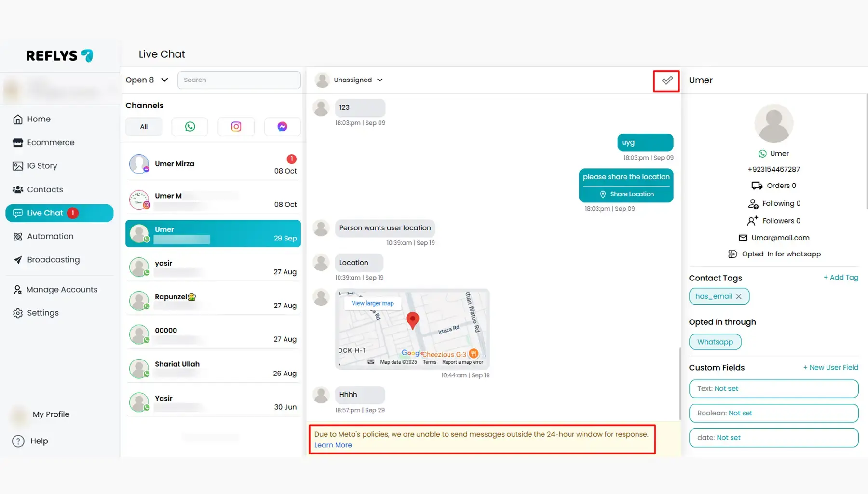The width and height of the screenshot is (868, 494).
Task: Filter chats by Messenger channel icon
Action: (x=282, y=127)
